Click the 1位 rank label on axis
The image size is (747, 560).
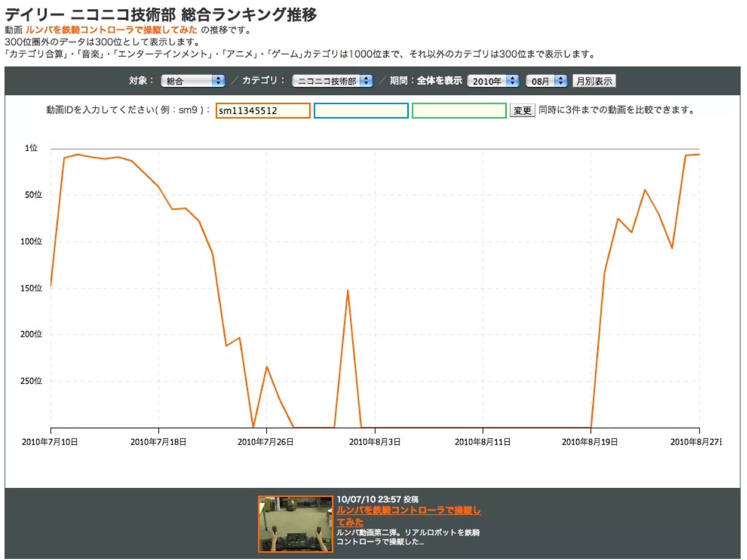pyautogui.click(x=31, y=148)
